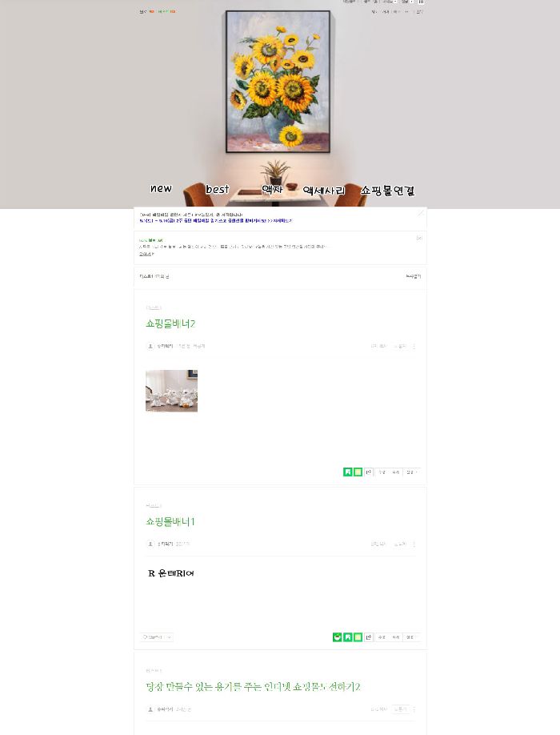Open the three-dot menu of 쇼핑몰배너1 post

click(x=414, y=544)
